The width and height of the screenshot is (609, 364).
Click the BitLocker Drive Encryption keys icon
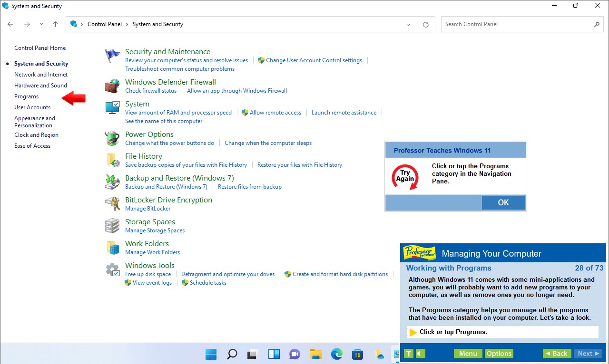112,204
